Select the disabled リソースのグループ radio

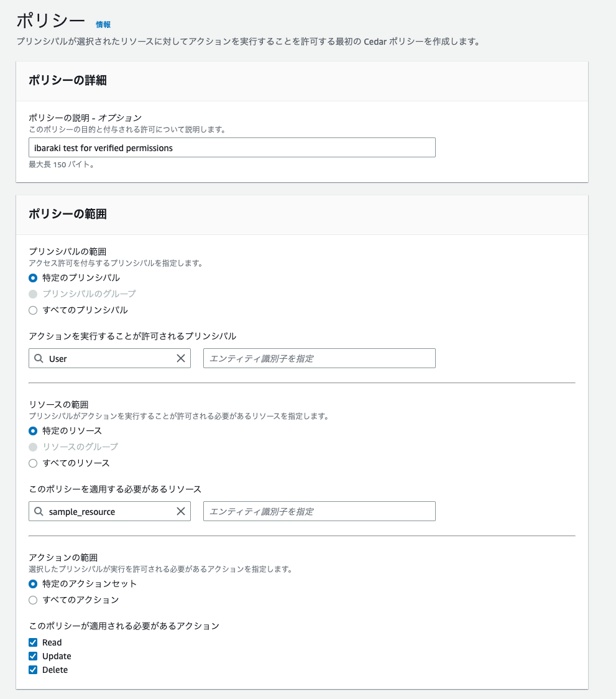[x=33, y=447]
